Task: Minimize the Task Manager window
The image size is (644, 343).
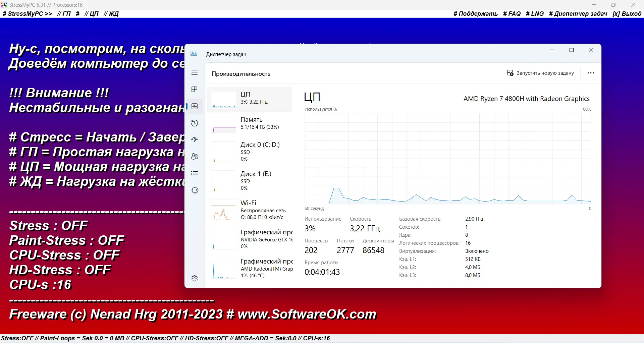Action: click(x=552, y=50)
